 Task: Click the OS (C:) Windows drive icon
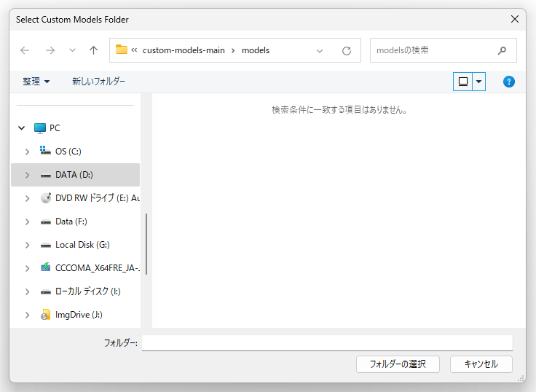pos(45,151)
